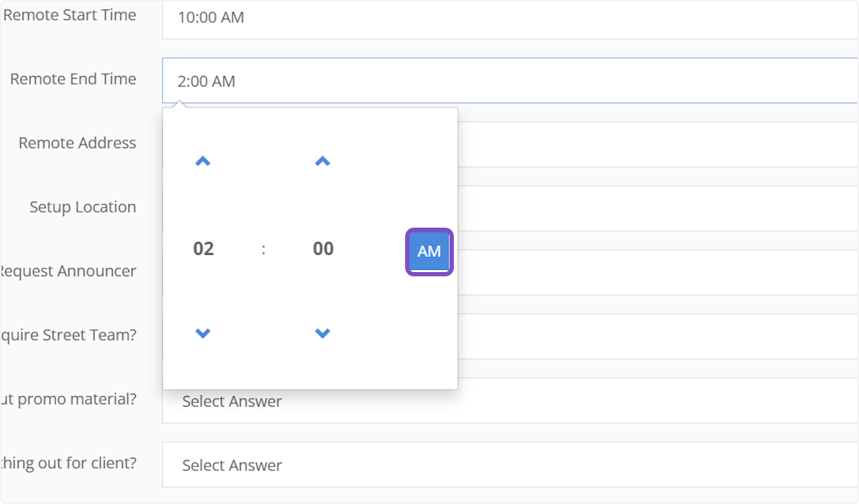
Task: Click the Remote Start Time label
Action: click(69, 15)
